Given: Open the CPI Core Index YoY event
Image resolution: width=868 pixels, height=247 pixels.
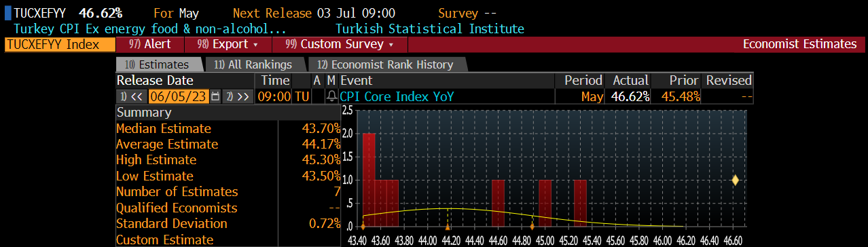Looking at the screenshot, I should click(x=397, y=96).
